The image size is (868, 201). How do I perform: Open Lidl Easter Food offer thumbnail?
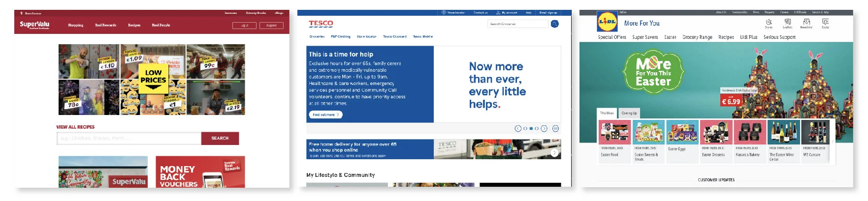click(x=615, y=132)
